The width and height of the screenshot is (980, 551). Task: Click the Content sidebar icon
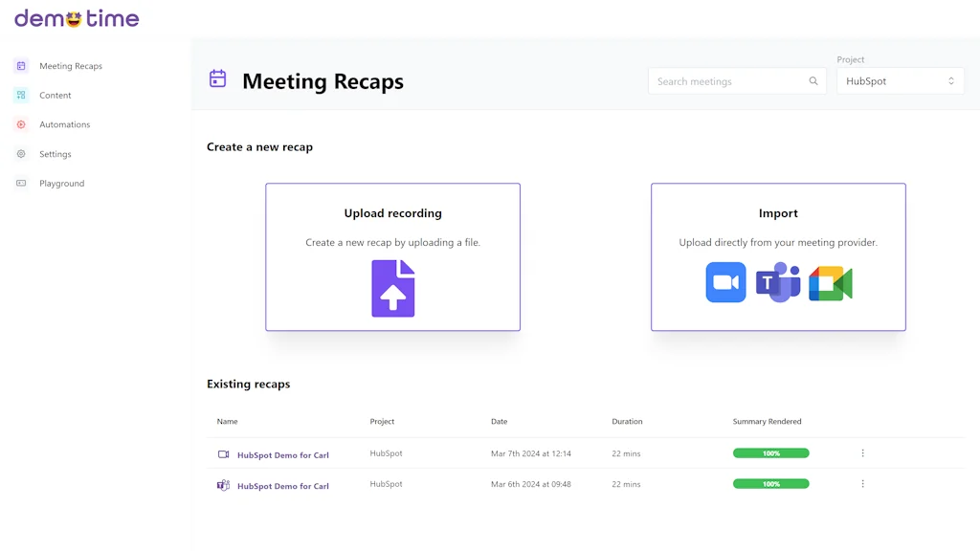click(21, 95)
